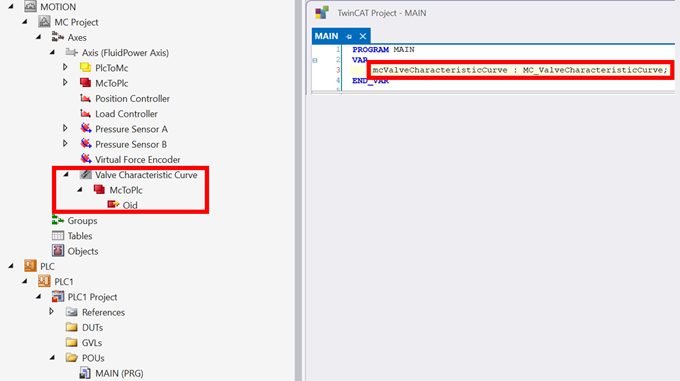Select the Groups tree item label
This screenshot has width=680, height=381.
click(x=82, y=221)
